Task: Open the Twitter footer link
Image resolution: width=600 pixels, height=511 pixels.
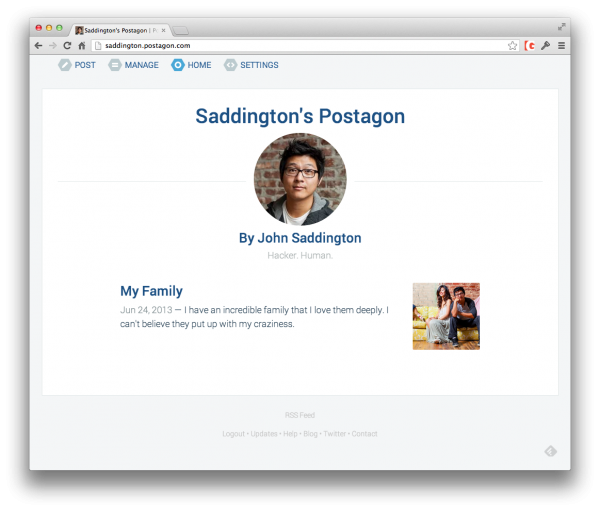Action: coord(335,434)
